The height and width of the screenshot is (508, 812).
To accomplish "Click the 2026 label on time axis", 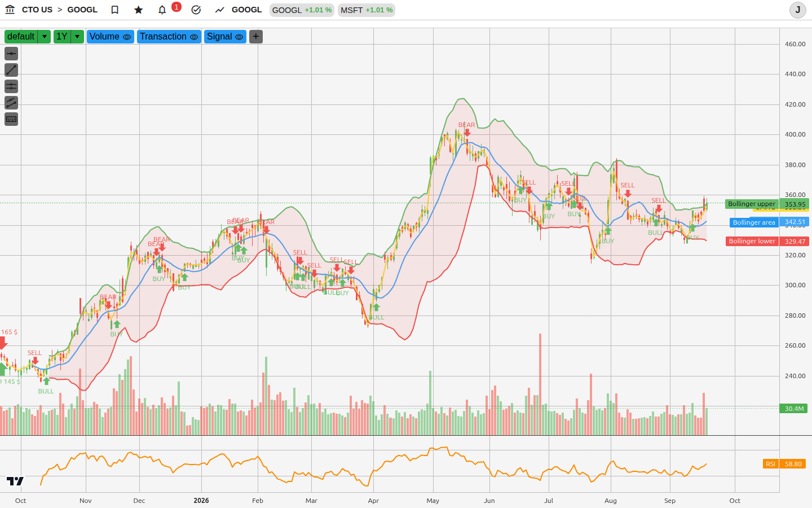I will [201, 501].
